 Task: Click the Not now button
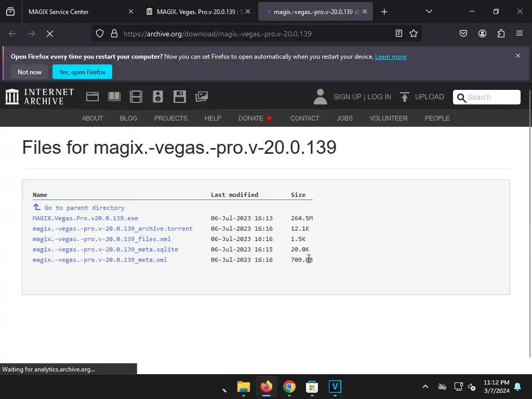pos(30,72)
